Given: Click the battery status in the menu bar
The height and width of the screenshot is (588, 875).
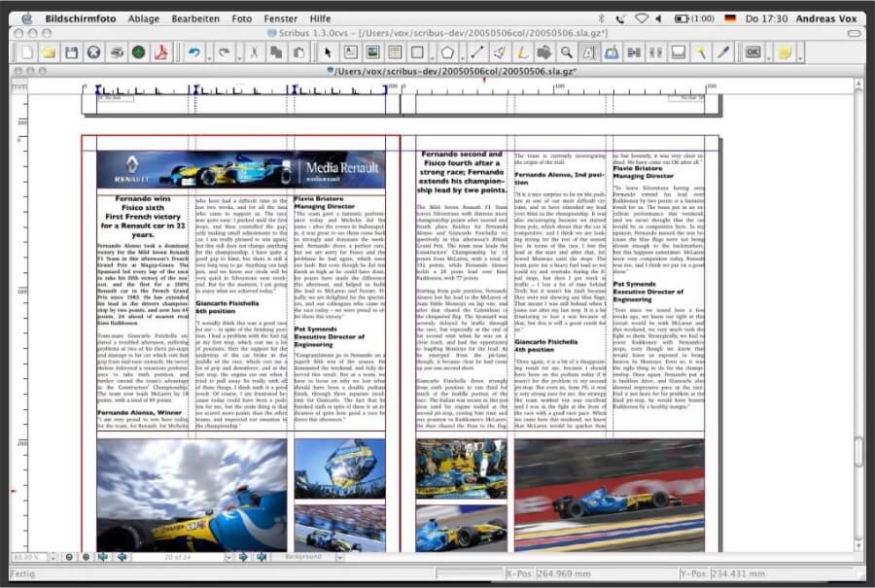Looking at the screenshot, I should click(x=694, y=19).
